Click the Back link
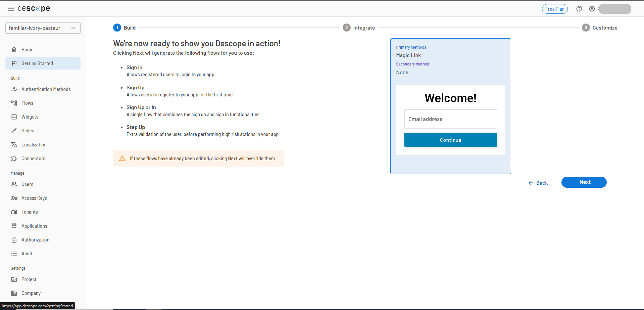 (538, 183)
